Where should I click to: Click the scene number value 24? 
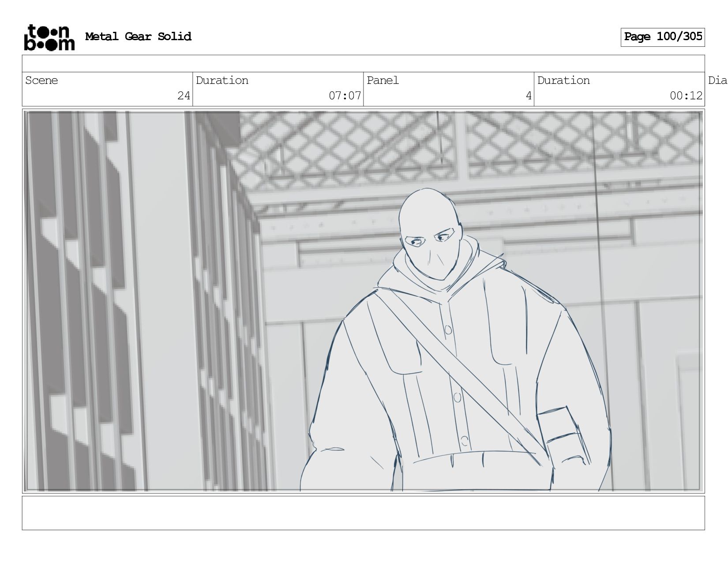184,96
